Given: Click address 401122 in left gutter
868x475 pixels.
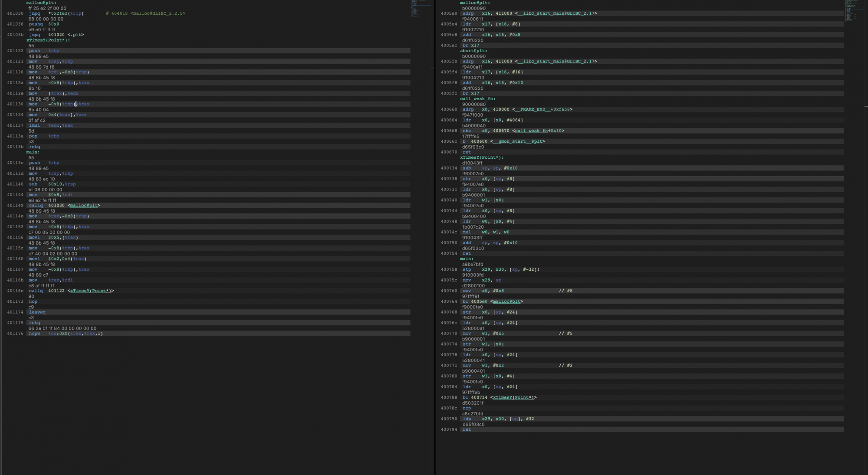Looking at the screenshot, I should (x=15, y=51).
